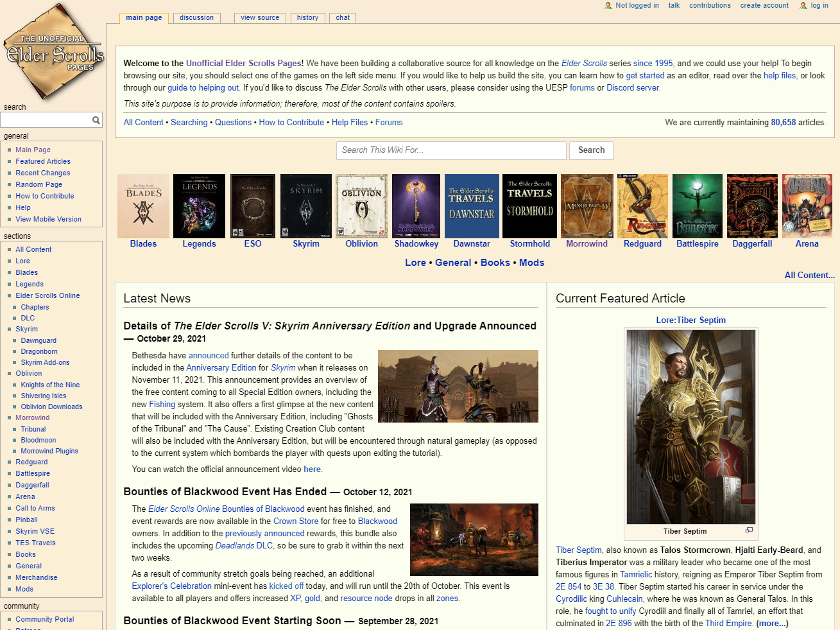Screen dimensions: 840x630
Task: Click the log in link
Action: (x=819, y=6)
